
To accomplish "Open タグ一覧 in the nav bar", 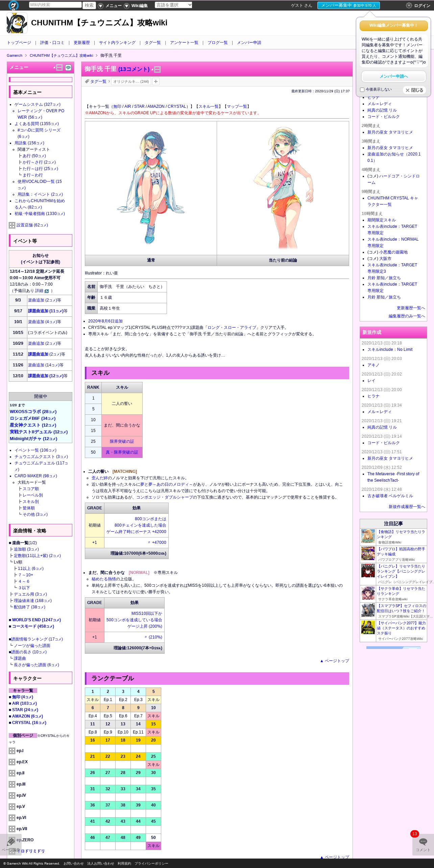I will click(x=153, y=43).
